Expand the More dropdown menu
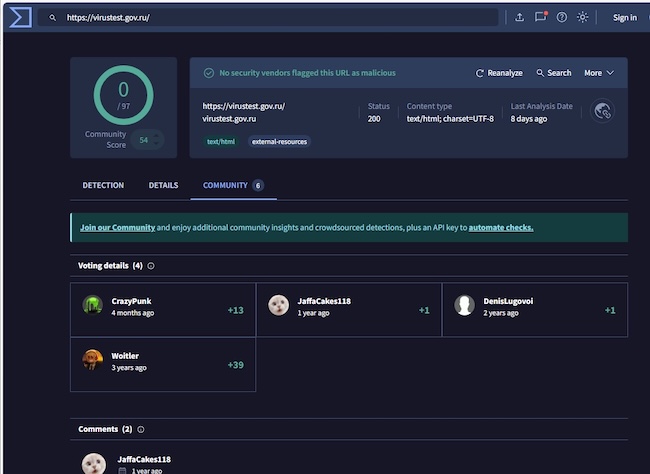Viewport: 650px width, 474px height. coord(599,73)
